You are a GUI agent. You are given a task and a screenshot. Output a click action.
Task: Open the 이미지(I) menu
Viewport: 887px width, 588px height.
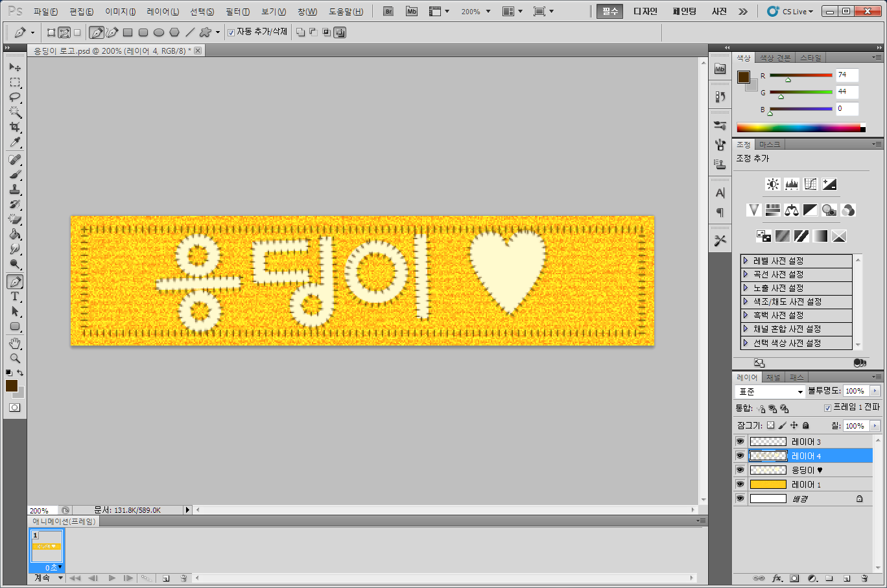[x=121, y=12]
